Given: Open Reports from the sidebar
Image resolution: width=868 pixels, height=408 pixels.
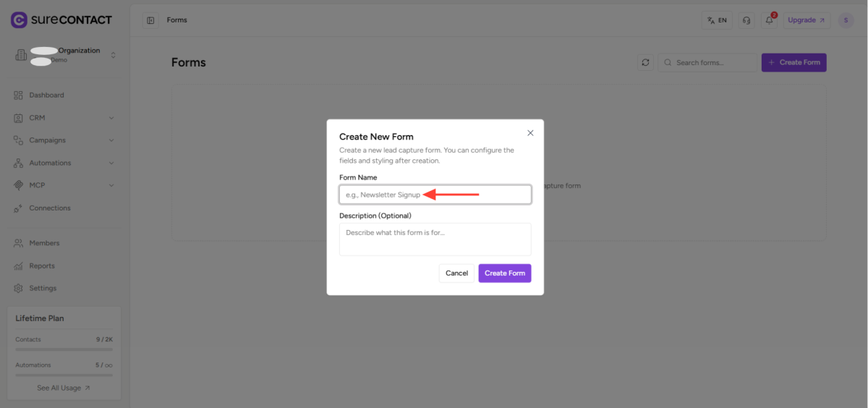Looking at the screenshot, I should [x=42, y=266].
